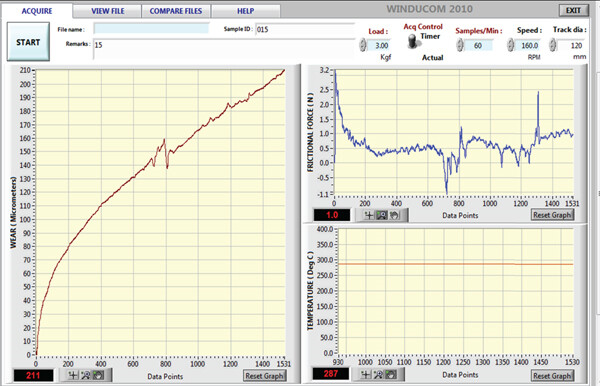Adjust the Speed RPM stepper
The height and width of the screenshot is (386, 600).
click(x=510, y=45)
